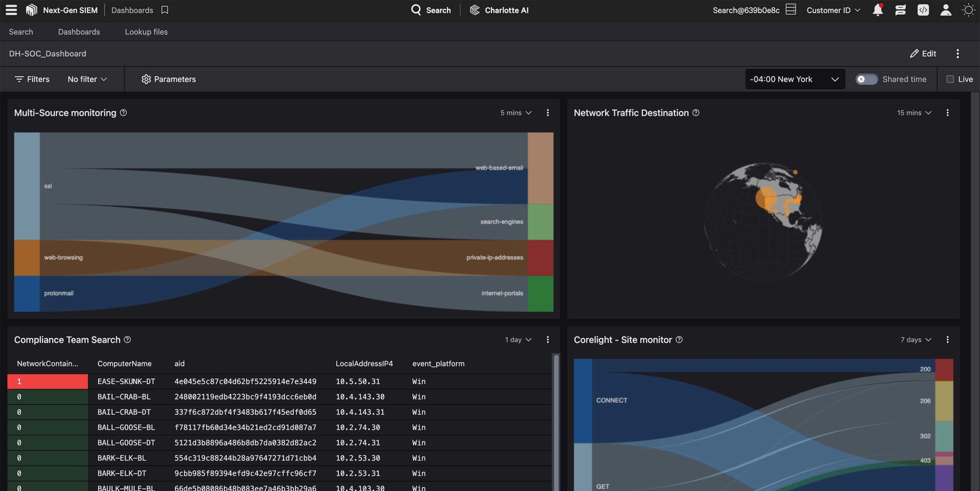Switch to the Lookup files tab
The height and width of the screenshot is (491, 980).
[146, 32]
